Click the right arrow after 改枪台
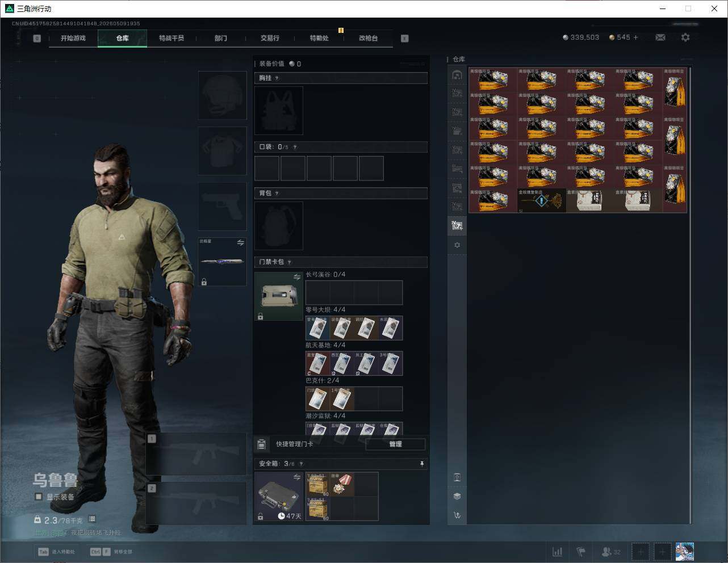The height and width of the screenshot is (563, 728). pyautogui.click(x=405, y=39)
